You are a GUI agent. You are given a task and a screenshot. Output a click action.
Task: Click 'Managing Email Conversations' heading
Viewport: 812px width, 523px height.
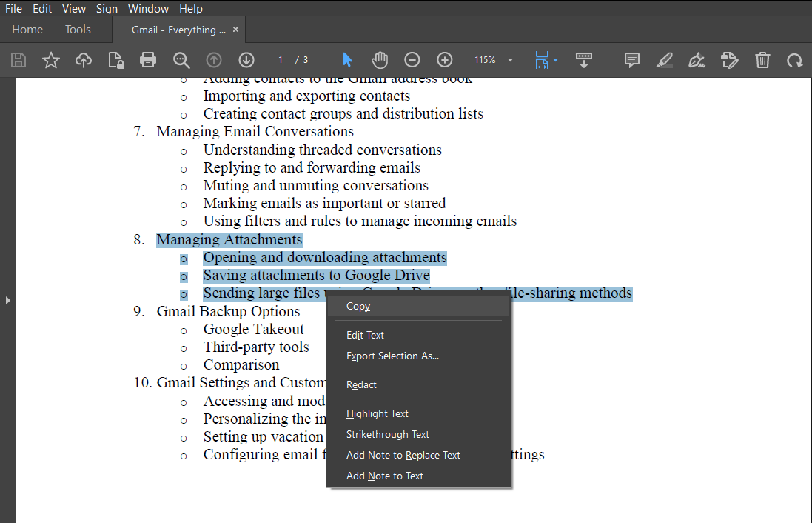click(x=255, y=132)
